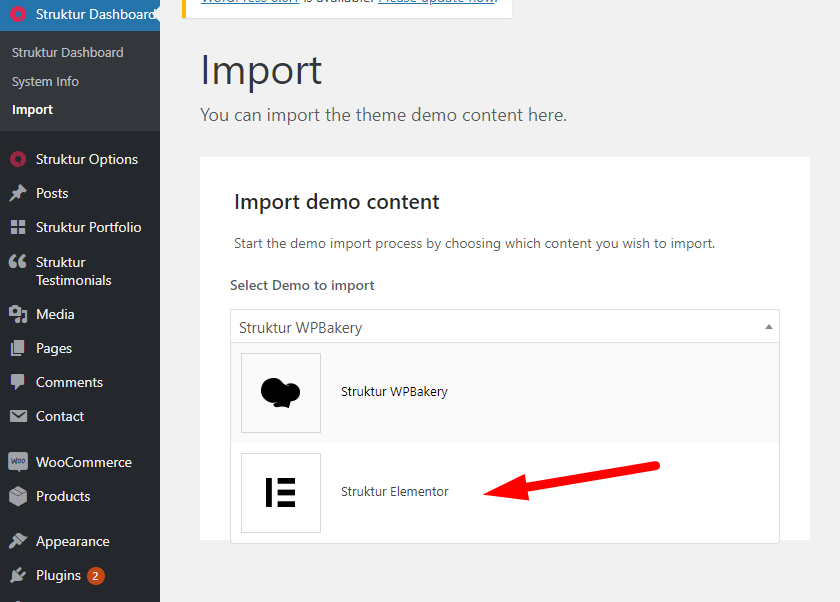840x602 pixels.
Task: Click the Struktur WPBakery select field
Action: [505, 326]
